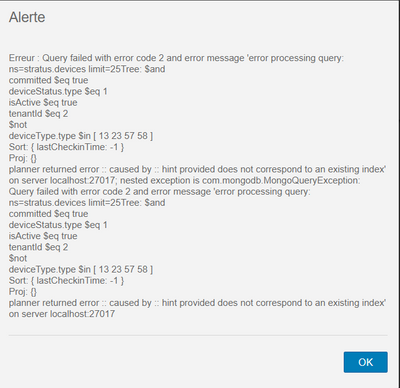Click the second deviceStatus.type $eq 1 line
The width and height of the screenshot is (400, 388).
58,225
